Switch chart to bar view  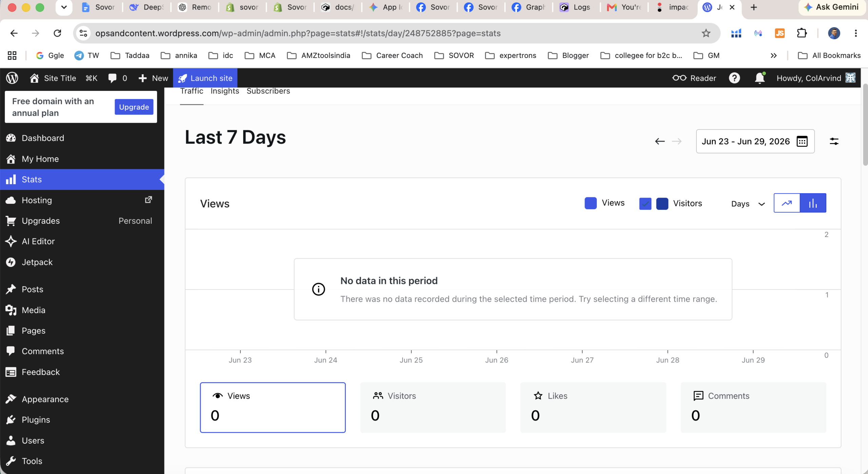[813, 203]
